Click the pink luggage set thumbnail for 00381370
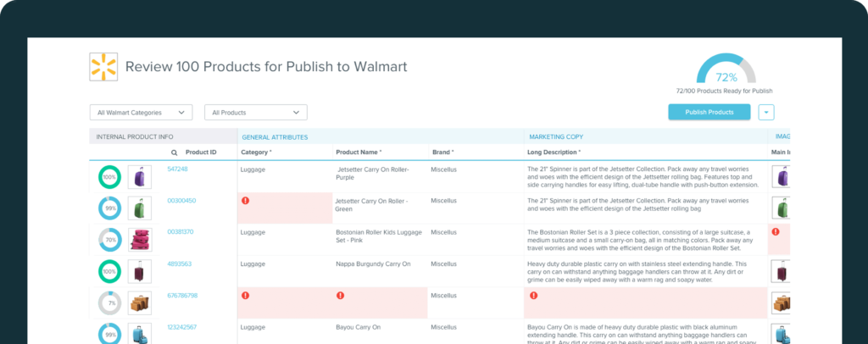Image resolution: width=868 pixels, height=344 pixels. (x=140, y=240)
